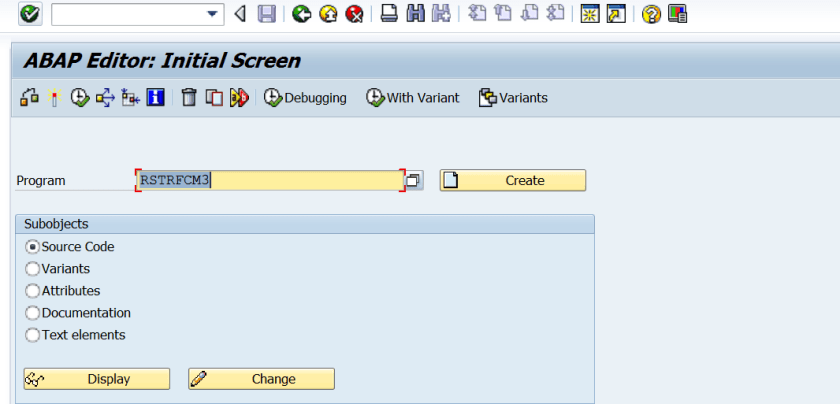The image size is (840, 404).
Task: Select the Text elements radio button
Action: (x=33, y=335)
